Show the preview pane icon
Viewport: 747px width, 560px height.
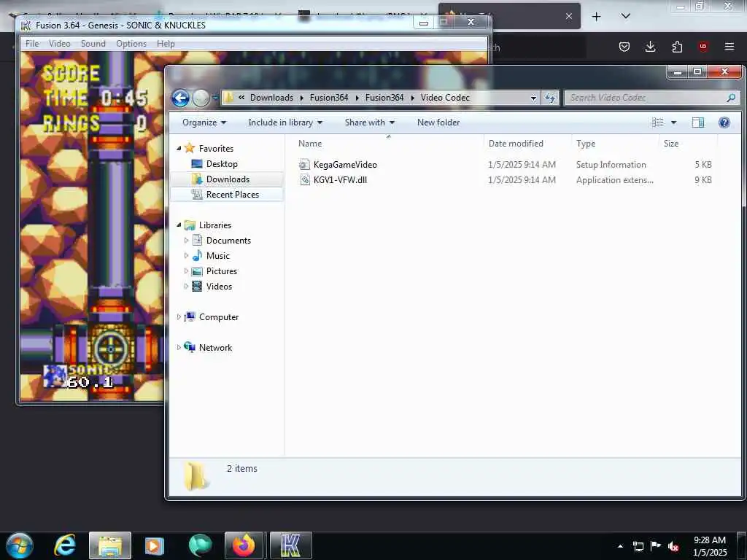(x=698, y=122)
